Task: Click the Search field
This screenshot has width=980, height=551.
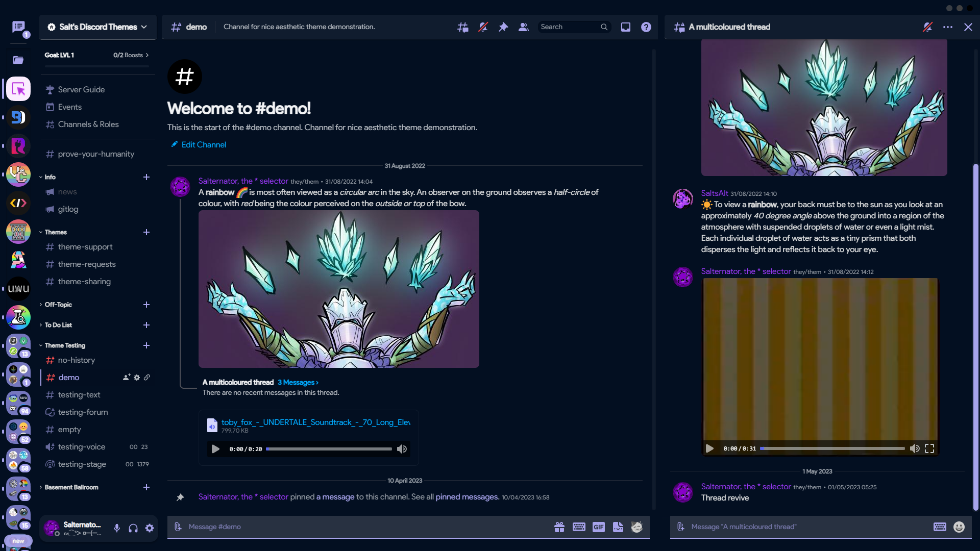Action: [569, 27]
